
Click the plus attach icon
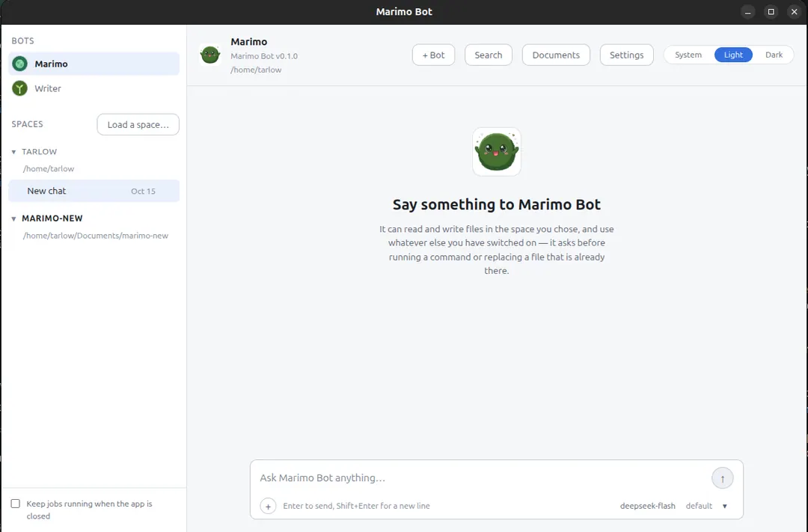coord(268,507)
